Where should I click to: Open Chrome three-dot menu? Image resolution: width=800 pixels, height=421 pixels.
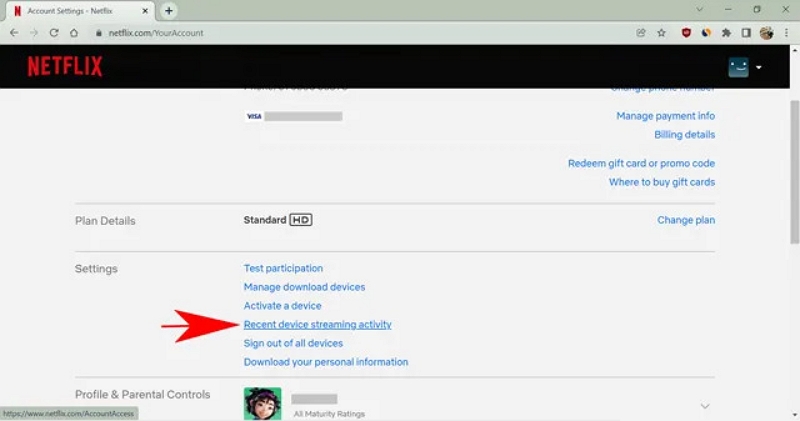786,33
